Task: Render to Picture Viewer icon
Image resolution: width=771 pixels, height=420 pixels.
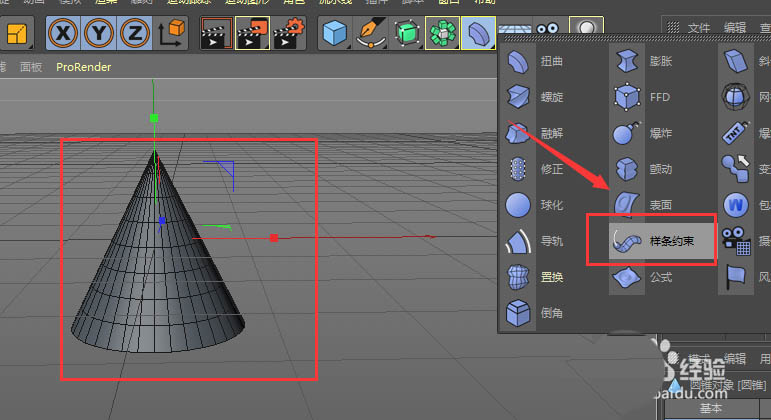Action: (252, 33)
